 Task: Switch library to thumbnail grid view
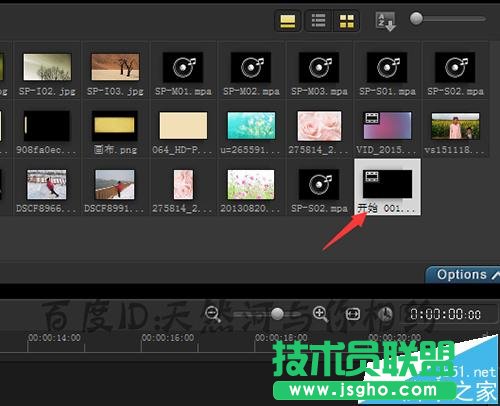coord(346,21)
